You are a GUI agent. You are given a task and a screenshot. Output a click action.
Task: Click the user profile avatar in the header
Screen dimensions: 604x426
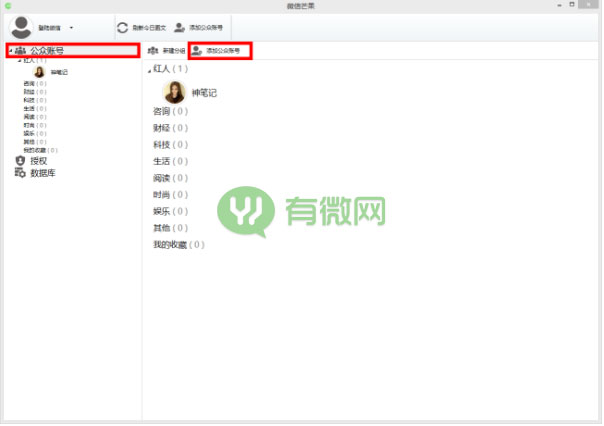[x=21, y=27]
